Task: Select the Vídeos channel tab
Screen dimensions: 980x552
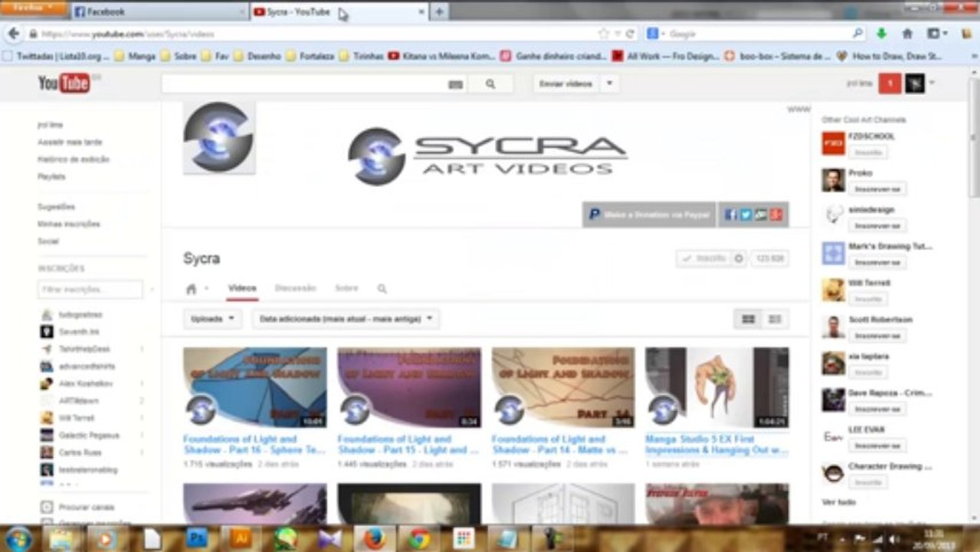Action: click(x=242, y=289)
